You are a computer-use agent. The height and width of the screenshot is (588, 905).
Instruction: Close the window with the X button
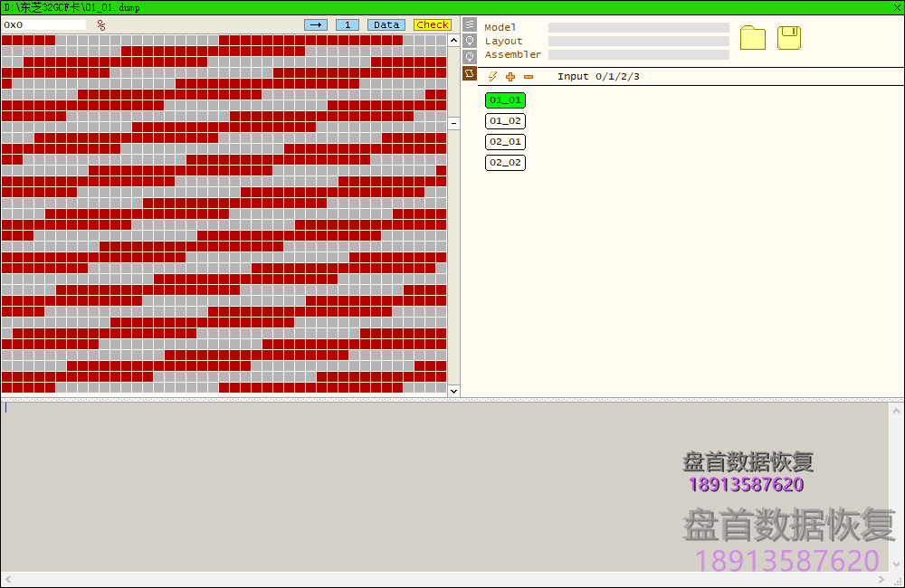pyautogui.click(x=897, y=7)
